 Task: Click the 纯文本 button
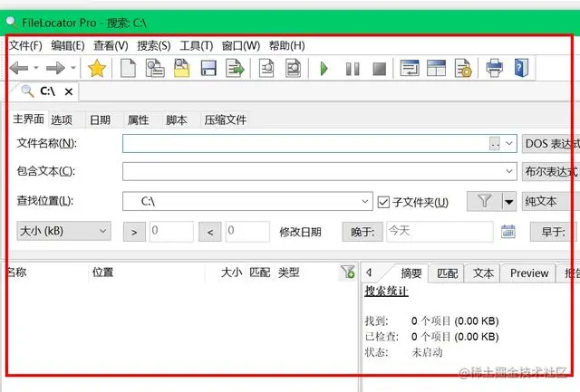(x=550, y=201)
